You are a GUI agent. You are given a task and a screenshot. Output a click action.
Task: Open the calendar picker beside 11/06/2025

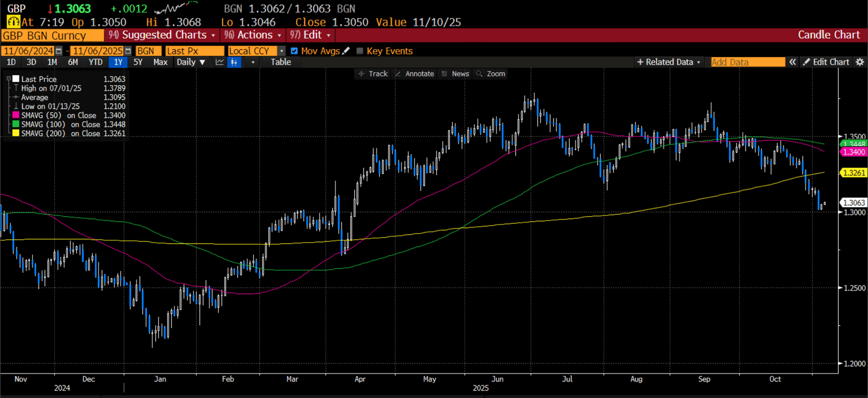point(128,51)
